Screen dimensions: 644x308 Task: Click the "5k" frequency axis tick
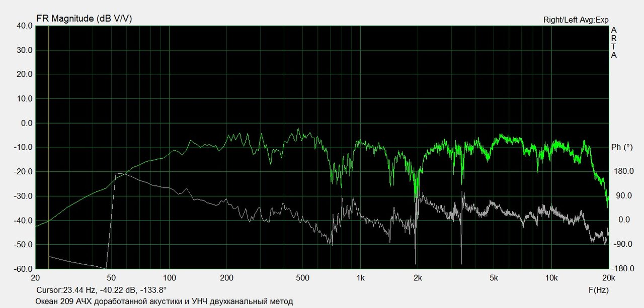tap(494, 278)
